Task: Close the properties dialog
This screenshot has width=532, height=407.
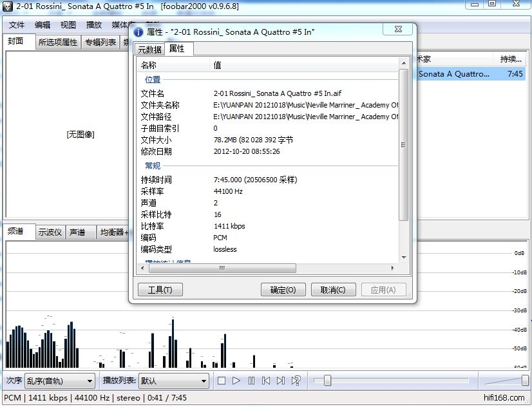Action: click(x=397, y=30)
